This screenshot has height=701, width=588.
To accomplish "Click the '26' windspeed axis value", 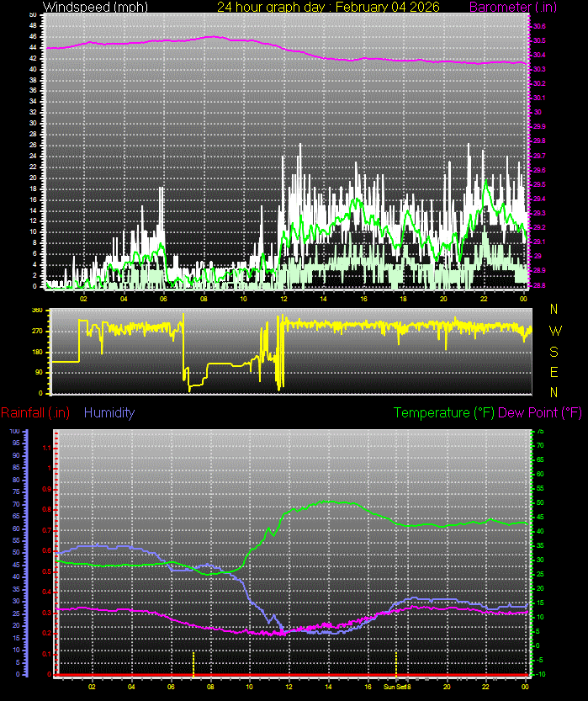I will point(33,146).
